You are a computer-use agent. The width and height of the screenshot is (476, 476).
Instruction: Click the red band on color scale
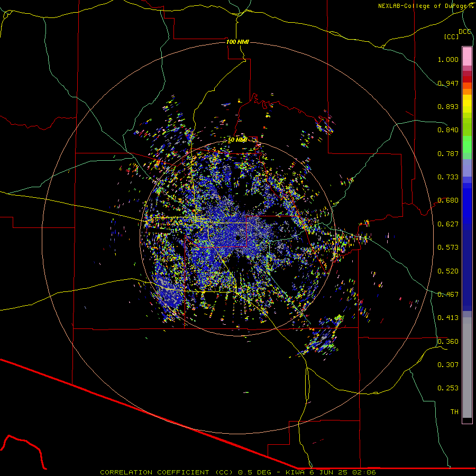[x=467, y=79]
